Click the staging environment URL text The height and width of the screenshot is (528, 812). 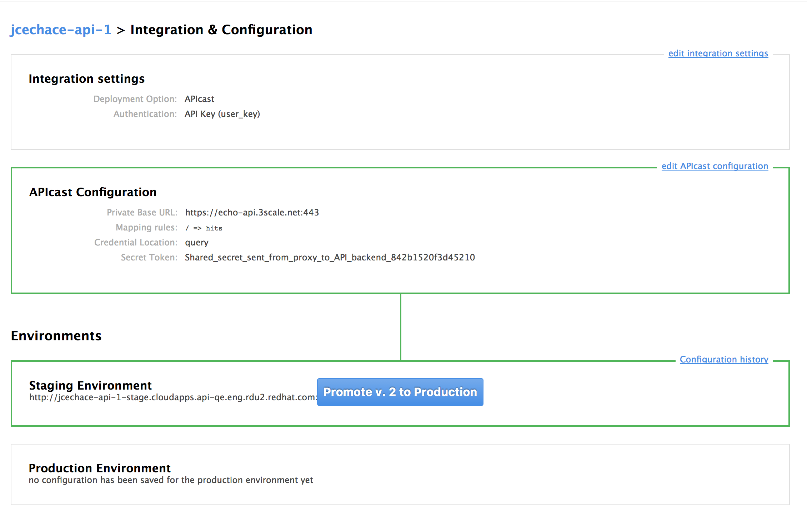(173, 397)
